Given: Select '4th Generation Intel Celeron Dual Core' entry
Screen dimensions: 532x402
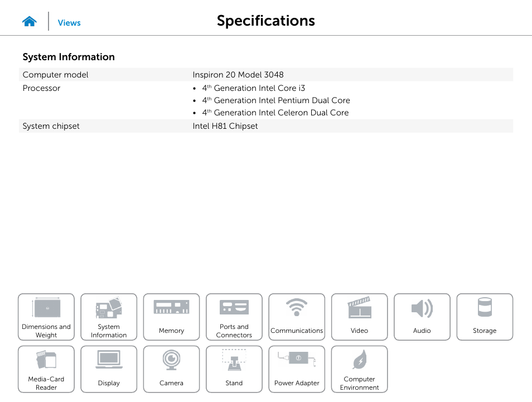Looking at the screenshot, I should [275, 113].
